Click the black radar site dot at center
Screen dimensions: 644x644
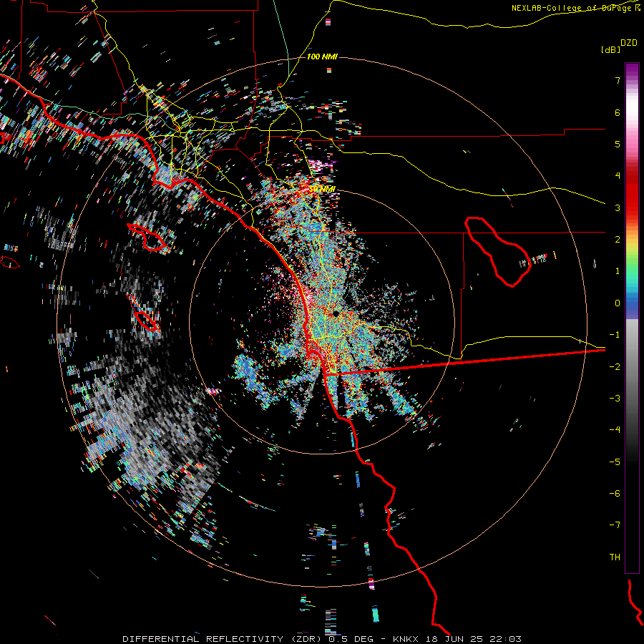[336, 314]
